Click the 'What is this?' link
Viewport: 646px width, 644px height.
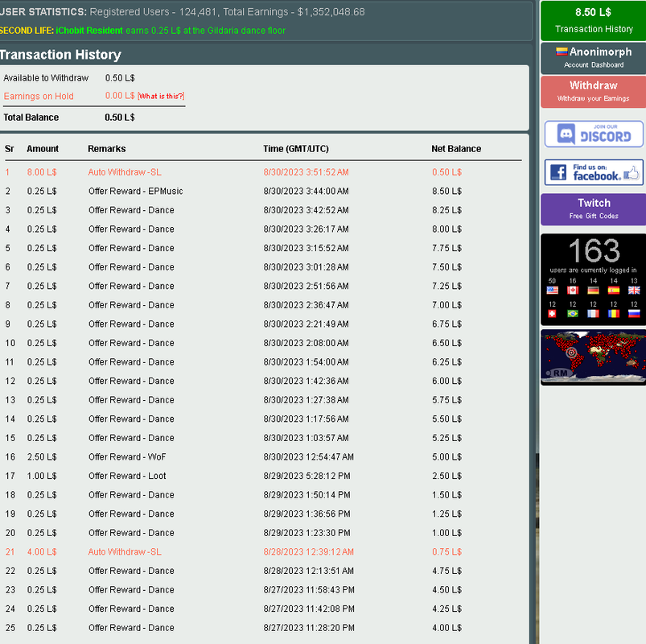tap(161, 96)
